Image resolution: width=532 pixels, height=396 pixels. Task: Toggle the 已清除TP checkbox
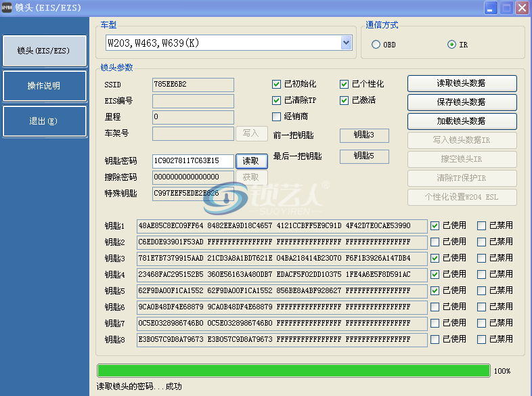coord(276,100)
